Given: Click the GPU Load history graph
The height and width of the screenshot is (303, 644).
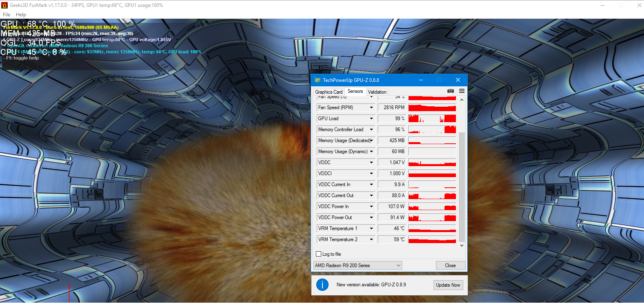Looking at the screenshot, I should pyautogui.click(x=432, y=119).
